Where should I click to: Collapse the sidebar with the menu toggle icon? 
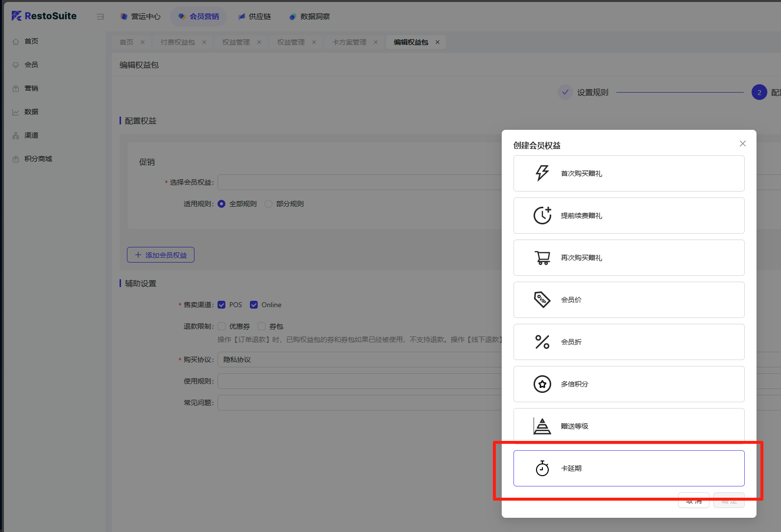tap(100, 17)
